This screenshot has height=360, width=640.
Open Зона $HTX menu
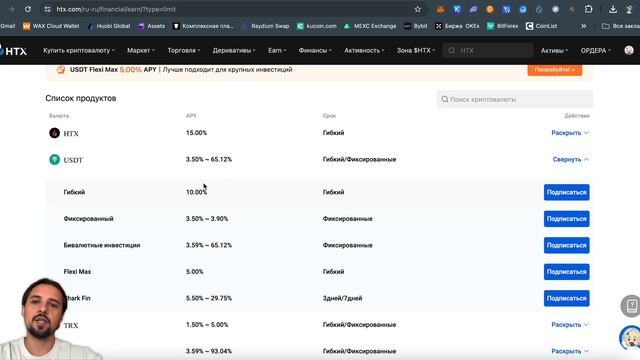(416, 51)
